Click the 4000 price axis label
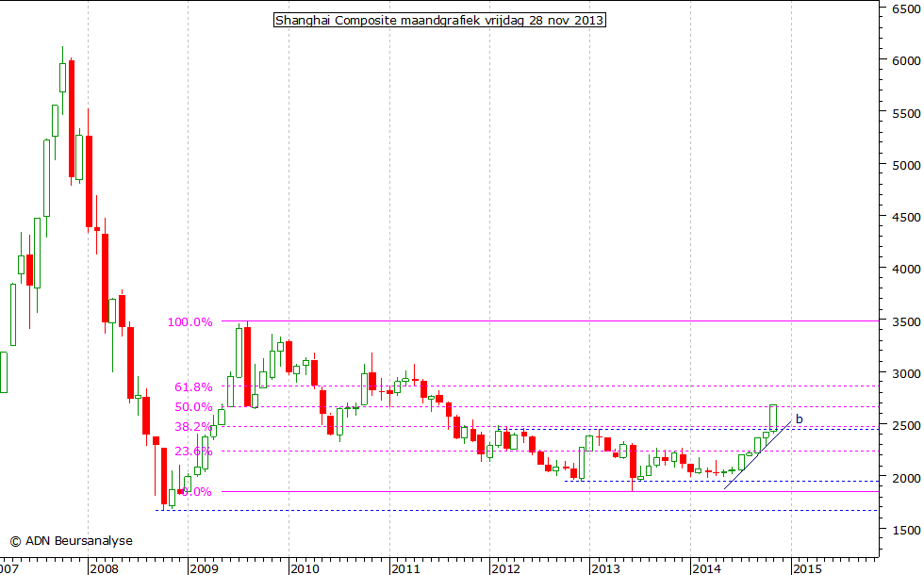The height and width of the screenshot is (575, 924). point(906,269)
